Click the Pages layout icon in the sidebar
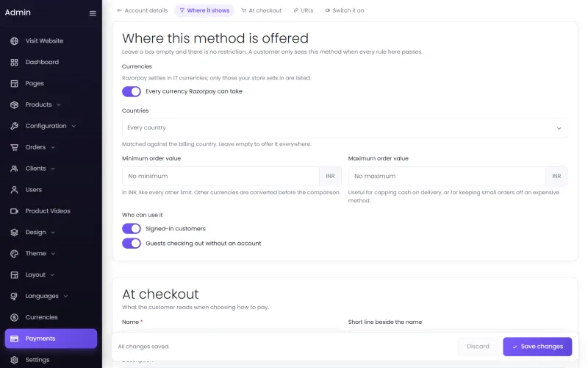 (x=14, y=83)
